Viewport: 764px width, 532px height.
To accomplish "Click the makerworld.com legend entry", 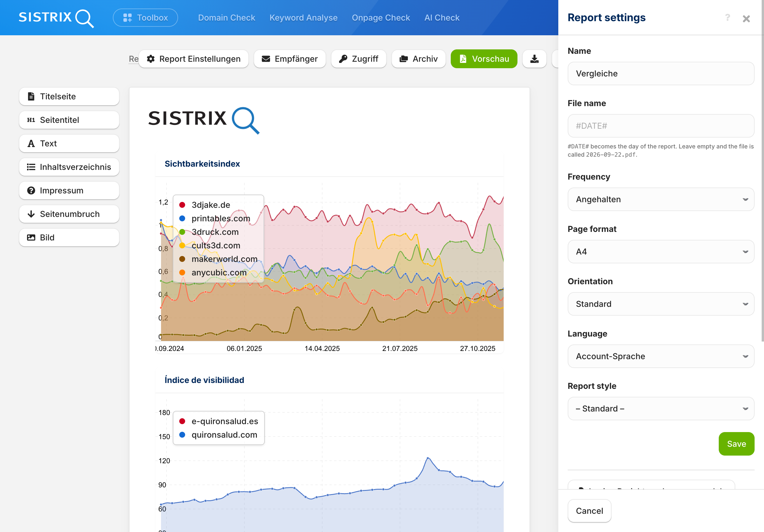I will pyautogui.click(x=218, y=259).
